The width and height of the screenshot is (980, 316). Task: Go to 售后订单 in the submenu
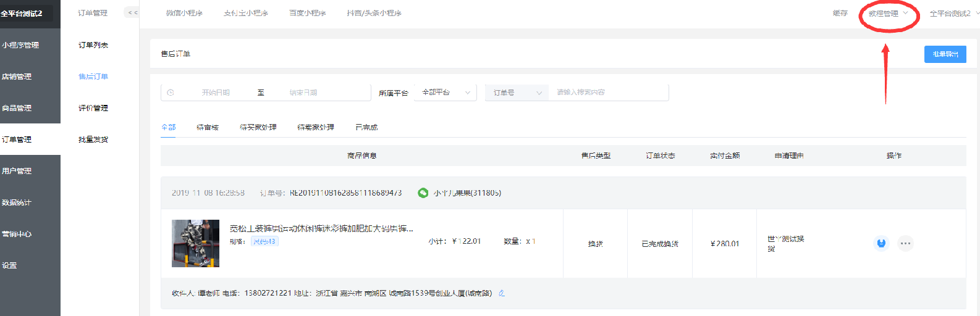[93, 77]
